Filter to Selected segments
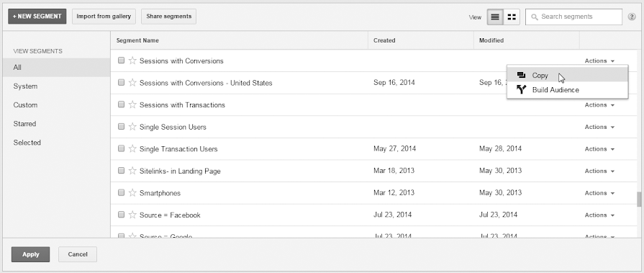 tap(56, 143)
